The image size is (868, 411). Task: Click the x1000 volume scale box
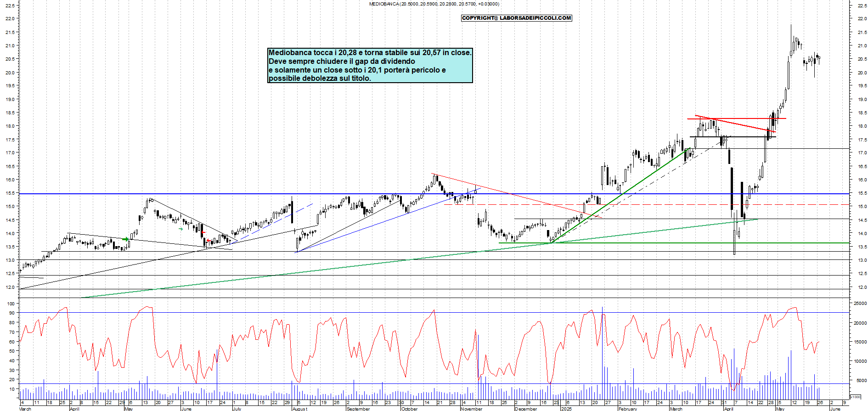tap(856, 397)
